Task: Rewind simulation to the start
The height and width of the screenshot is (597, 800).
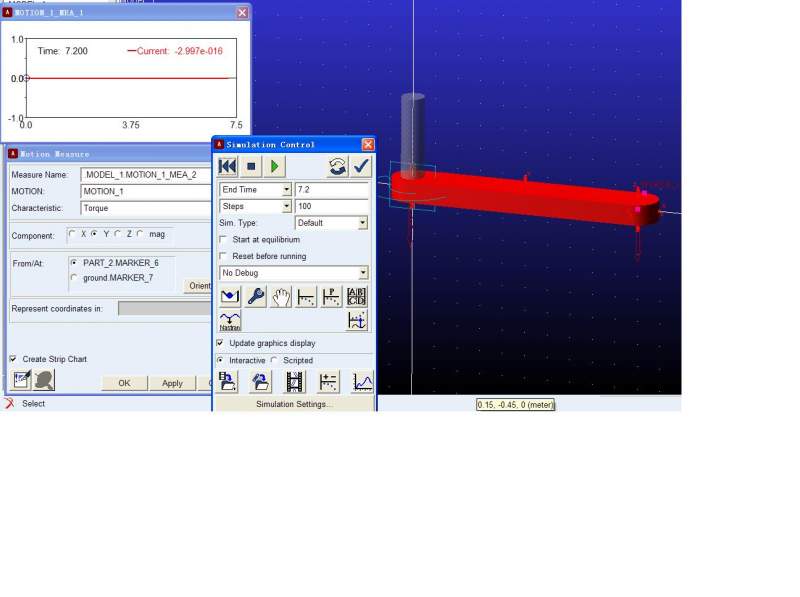Action: [x=228, y=166]
